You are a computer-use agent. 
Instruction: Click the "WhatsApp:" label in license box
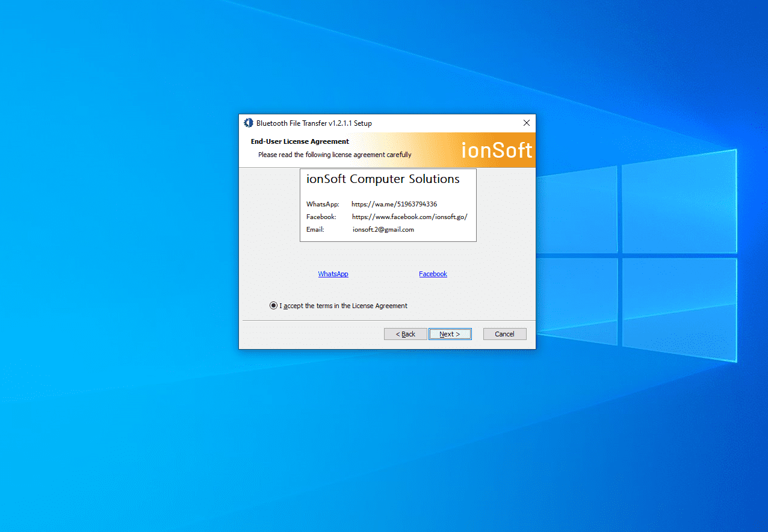click(323, 204)
